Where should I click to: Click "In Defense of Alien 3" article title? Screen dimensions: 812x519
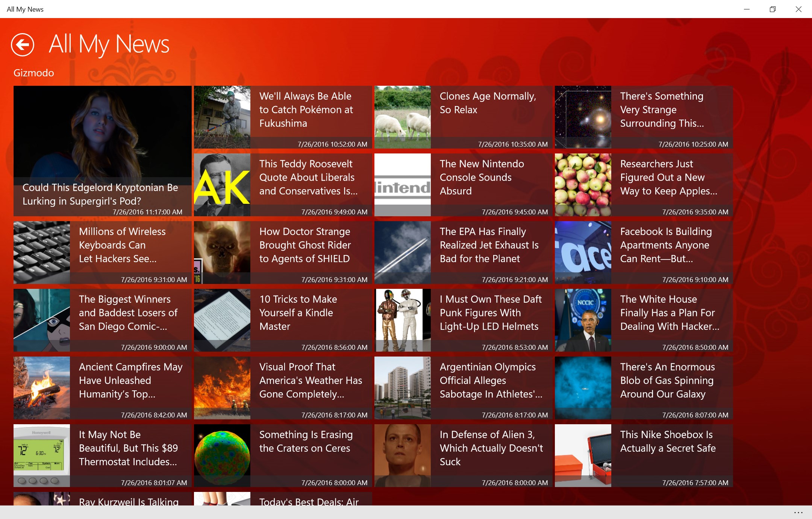491,448
